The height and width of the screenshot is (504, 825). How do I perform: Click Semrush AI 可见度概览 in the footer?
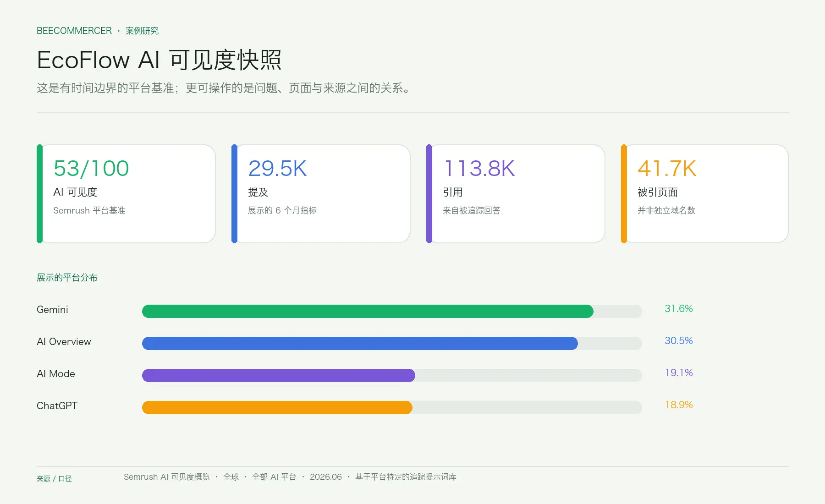[x=166, y=477]
